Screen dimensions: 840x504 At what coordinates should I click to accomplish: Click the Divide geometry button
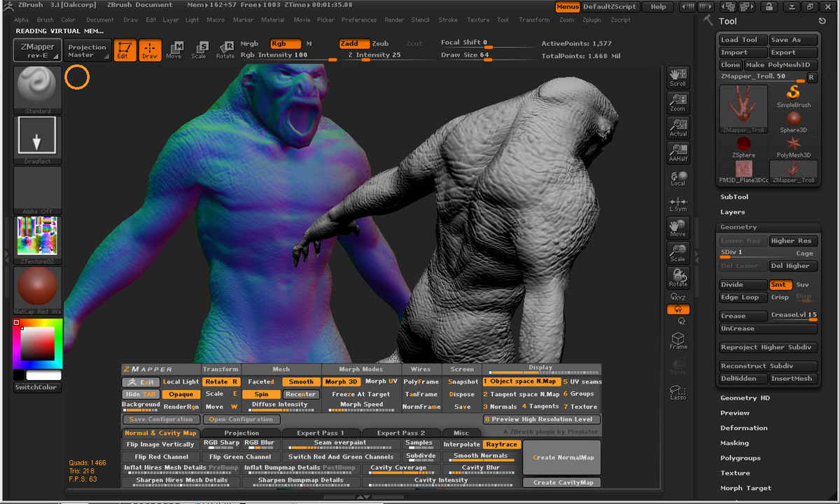point(743,285)
